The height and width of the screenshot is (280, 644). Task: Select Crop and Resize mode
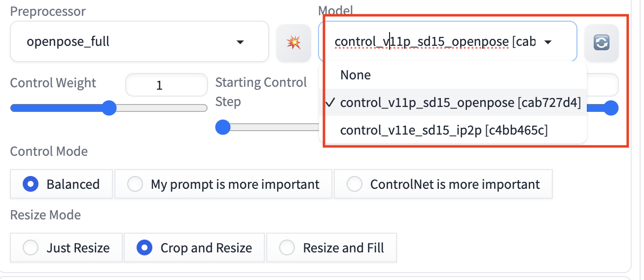click(x=144, y=247)
